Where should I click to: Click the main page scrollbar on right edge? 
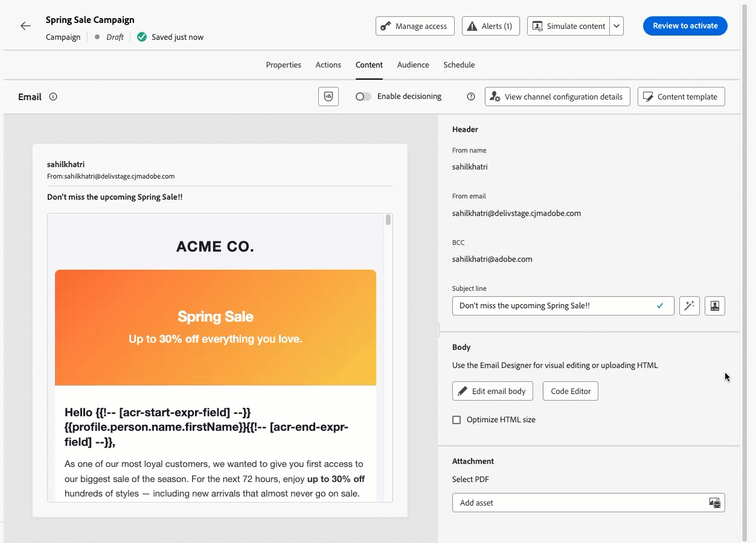pyautogui.click(x=744, y=271)
